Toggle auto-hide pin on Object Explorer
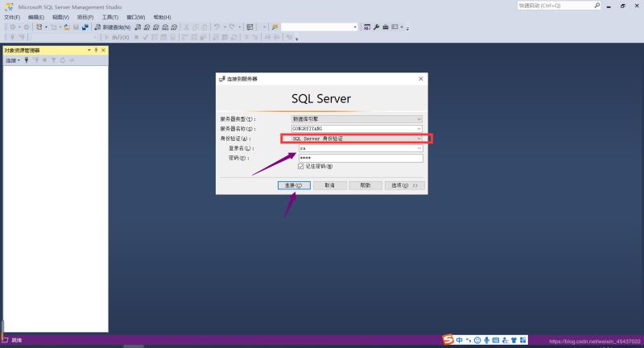Screen dimensions: 644x348 tap(96, 50)
